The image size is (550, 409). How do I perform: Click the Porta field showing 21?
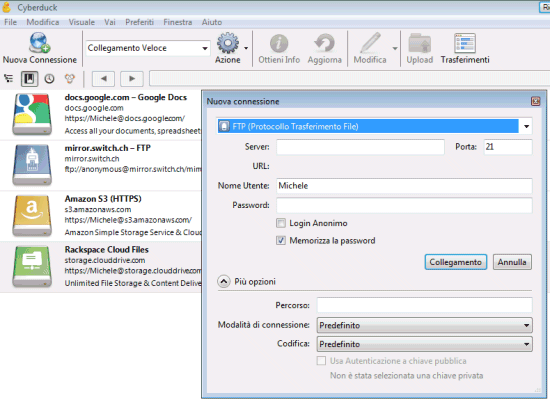(x=508, y=147)
